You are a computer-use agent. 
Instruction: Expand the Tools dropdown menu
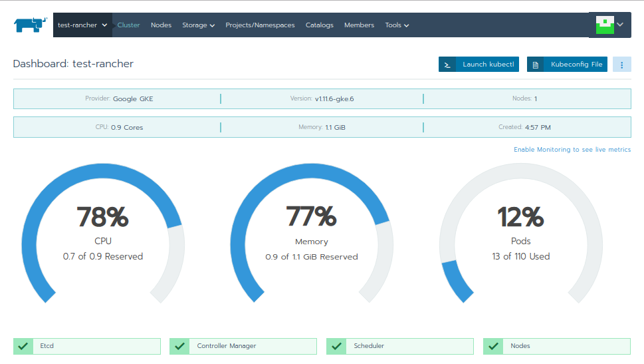397,25
